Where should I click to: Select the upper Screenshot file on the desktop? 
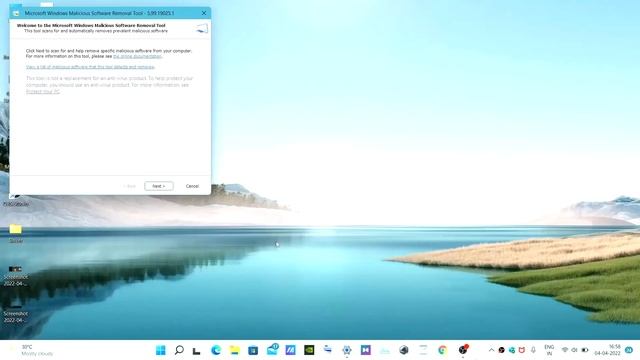click(x=16, y=276)
